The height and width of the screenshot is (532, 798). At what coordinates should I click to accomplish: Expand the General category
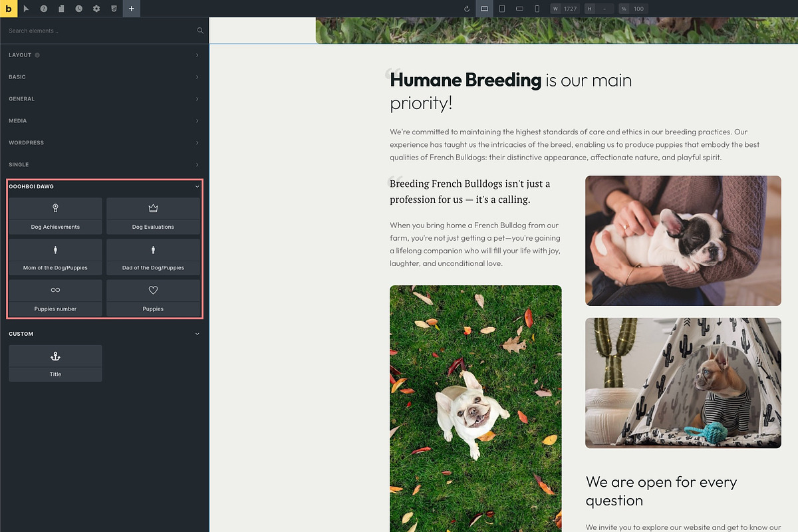104,99
